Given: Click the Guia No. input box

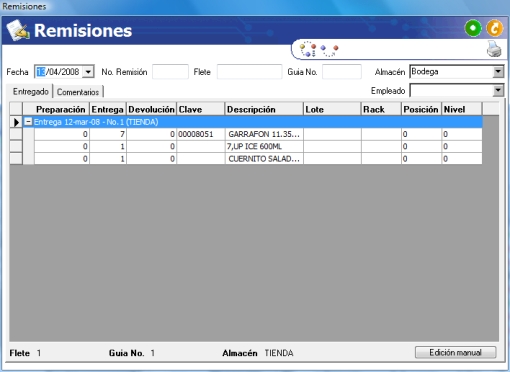Looking at the screenshot, I should tap(342, 72).
